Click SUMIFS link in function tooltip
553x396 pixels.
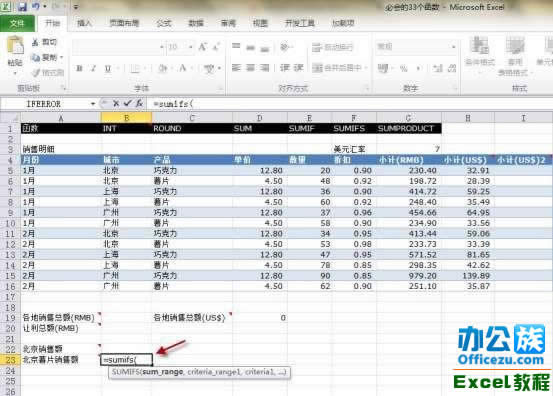click(126, 372)
